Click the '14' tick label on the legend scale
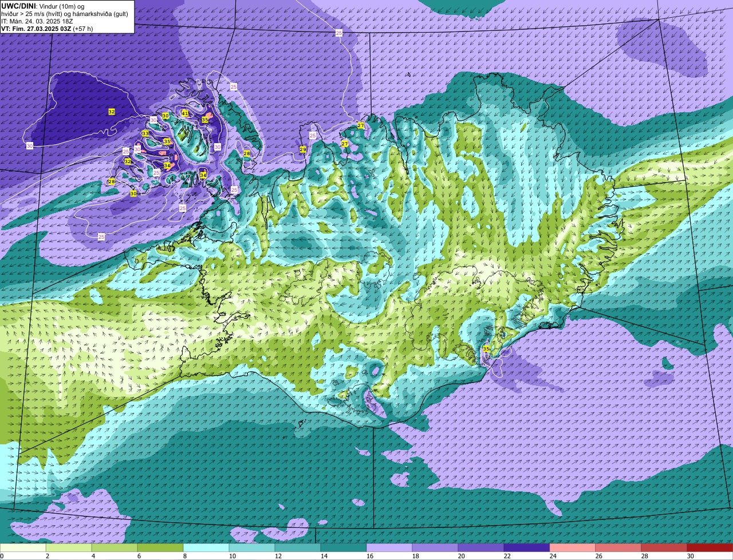The height and width of the screenshot is (560, 733). point(324,556)
